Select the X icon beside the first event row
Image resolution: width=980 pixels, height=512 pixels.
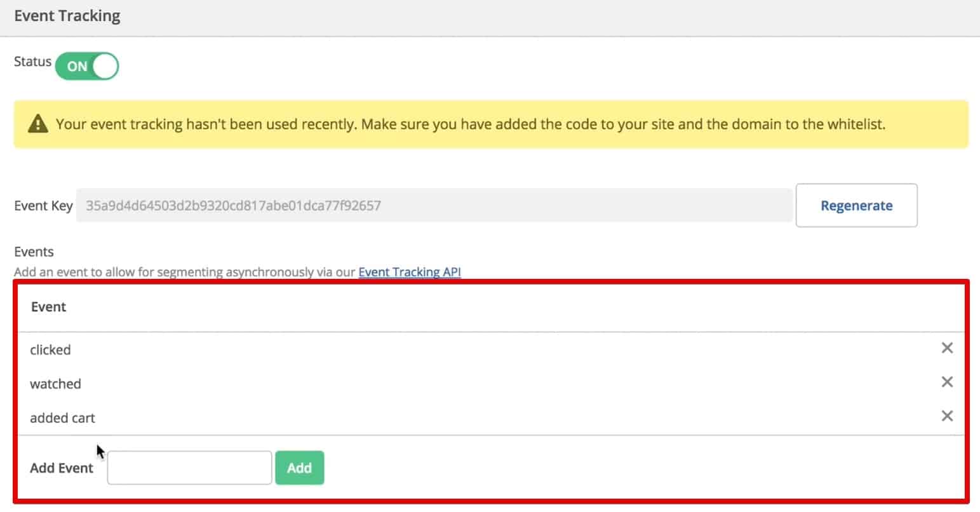[947, 348]
